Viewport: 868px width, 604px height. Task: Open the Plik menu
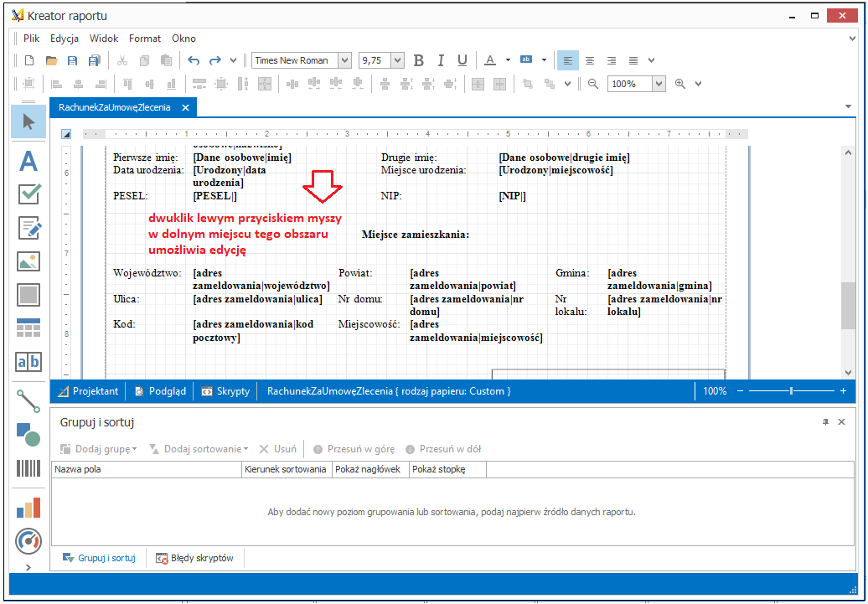(32, 39)
